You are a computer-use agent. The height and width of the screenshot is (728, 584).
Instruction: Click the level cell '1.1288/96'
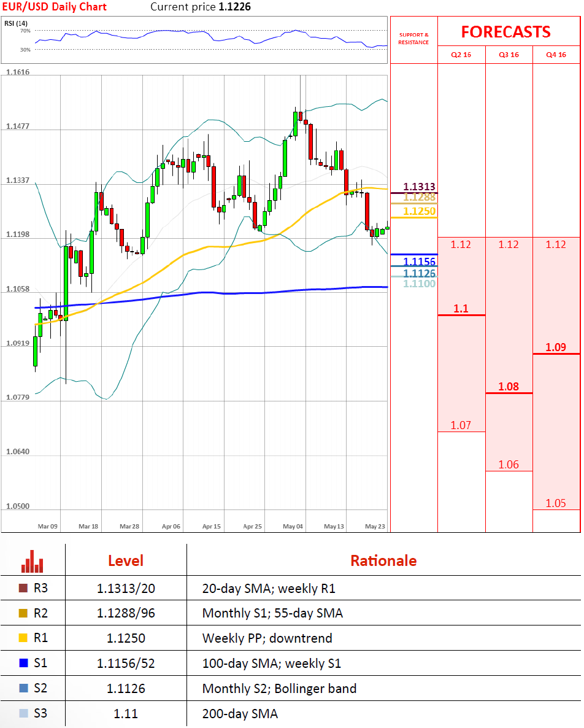pyautogui.click(x=126, y=613)
